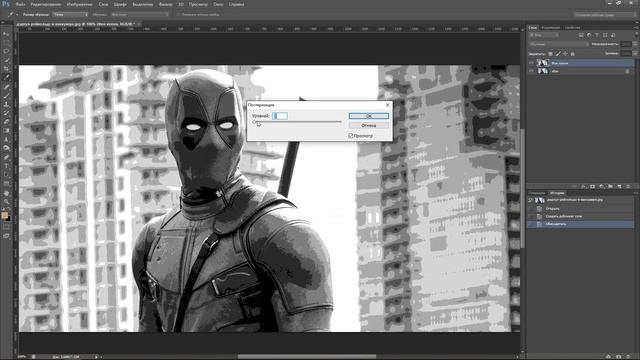Screen dimensions: 640x360
Task: Select the Hand tool
Action: (x=6, y=193)
